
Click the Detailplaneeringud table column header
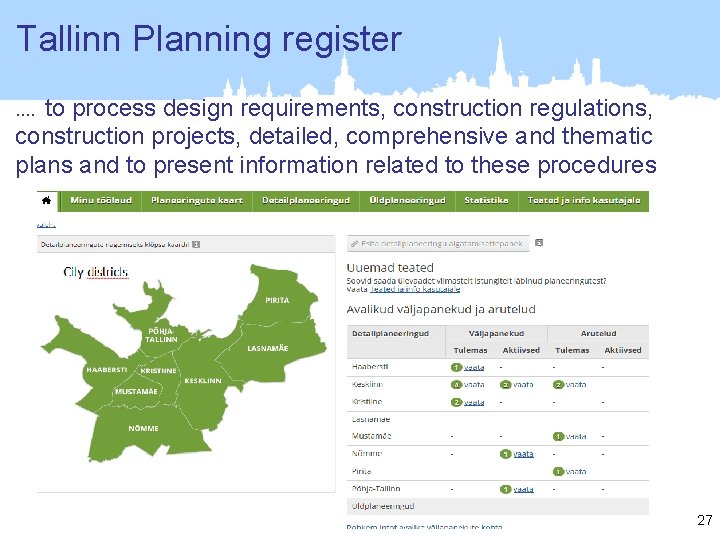tap(390, 333)
